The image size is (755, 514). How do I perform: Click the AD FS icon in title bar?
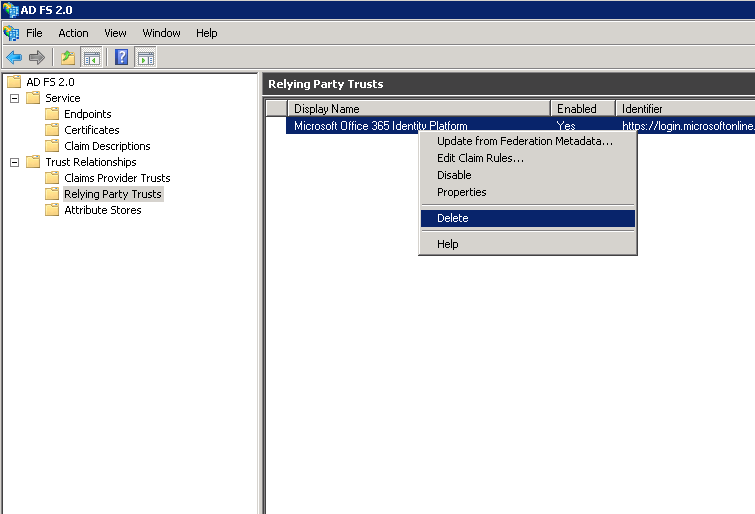[x=10, y=10]
